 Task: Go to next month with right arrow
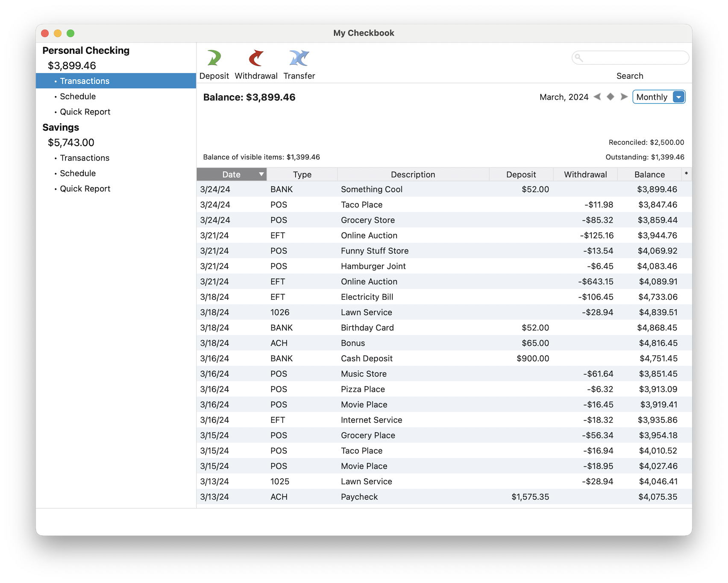pyautogui.click(x=624, y=97)
